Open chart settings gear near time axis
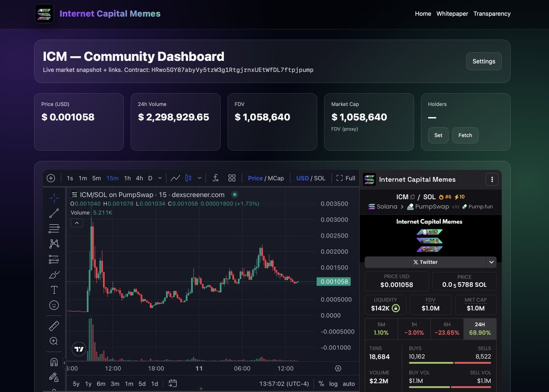 (338, 368)
